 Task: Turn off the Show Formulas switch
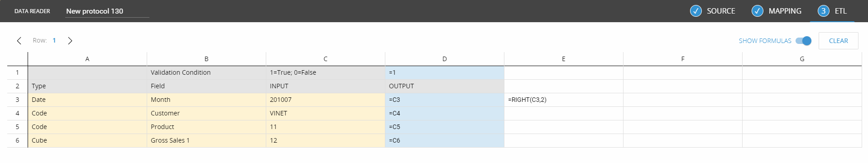804,41
